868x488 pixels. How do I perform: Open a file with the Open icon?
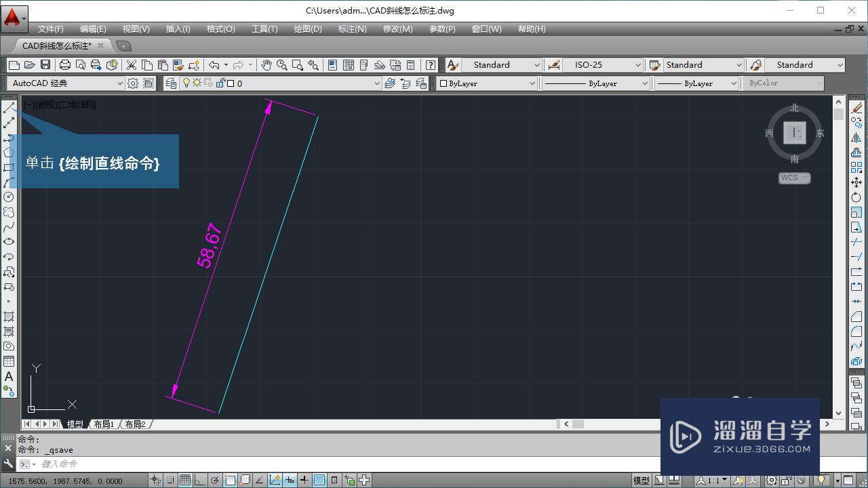(x=29, y=65)
